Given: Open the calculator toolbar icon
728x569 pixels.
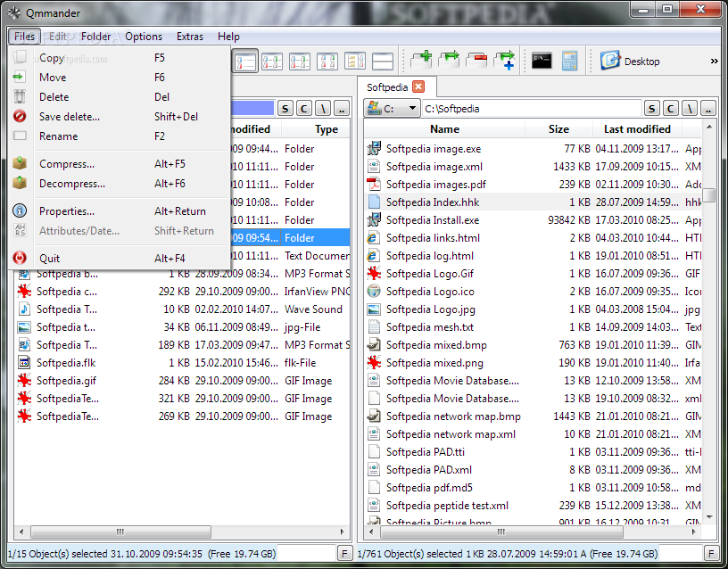Looking at the screenshot, I should click(569, 61).
